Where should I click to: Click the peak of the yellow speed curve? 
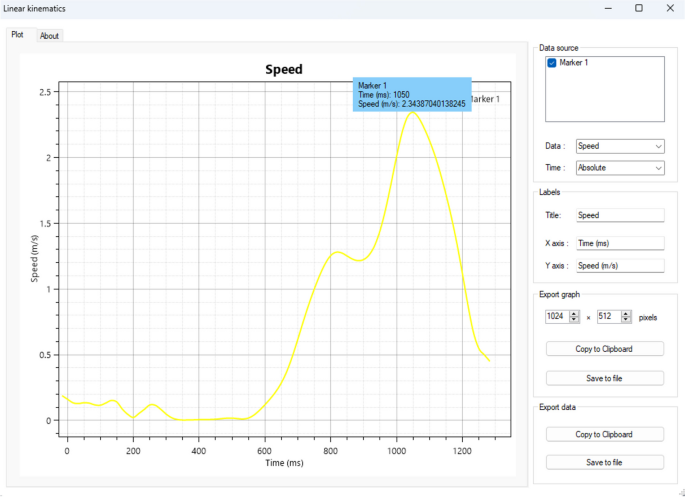(x=412, y=112)
